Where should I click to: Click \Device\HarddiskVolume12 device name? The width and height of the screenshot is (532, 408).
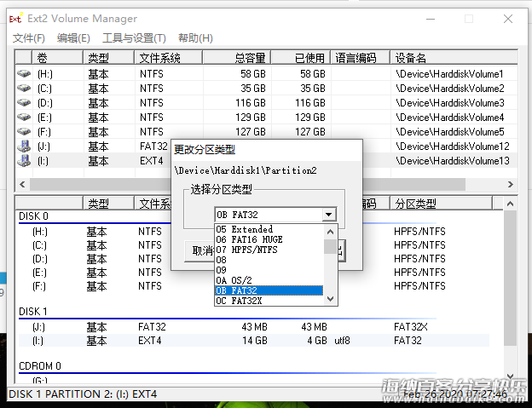(452, 146)
